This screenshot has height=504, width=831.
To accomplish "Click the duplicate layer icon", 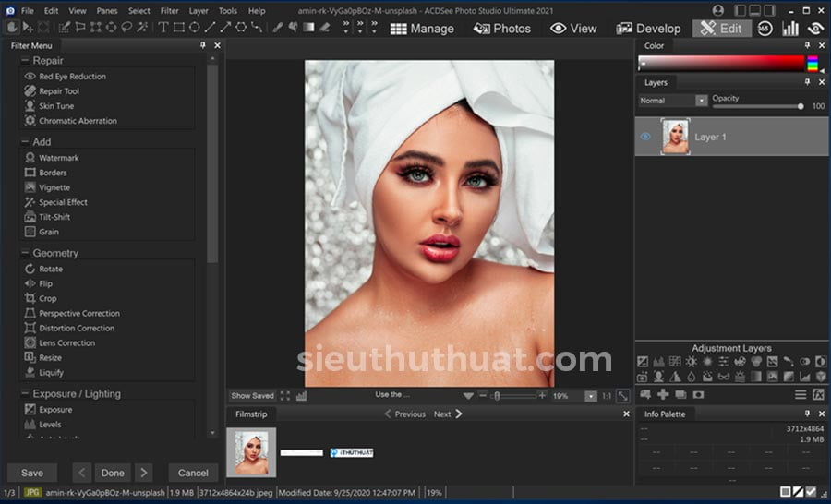I will coord(680,395).
